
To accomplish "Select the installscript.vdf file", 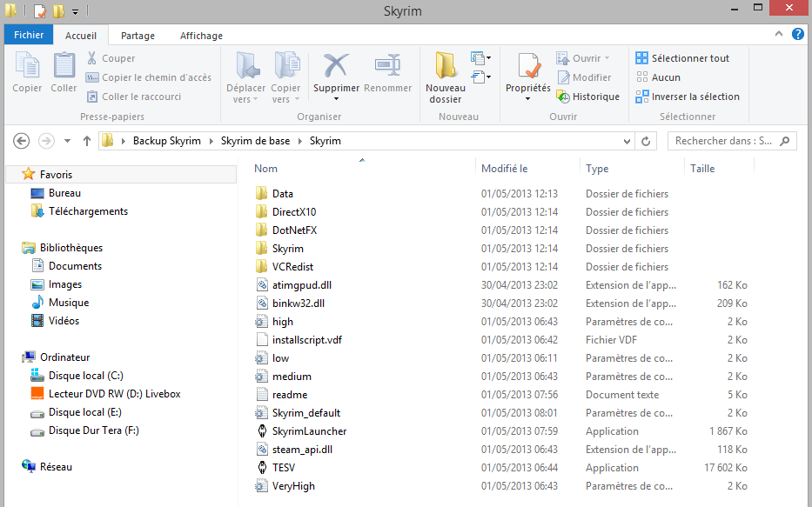I will [x=299, y=340].
